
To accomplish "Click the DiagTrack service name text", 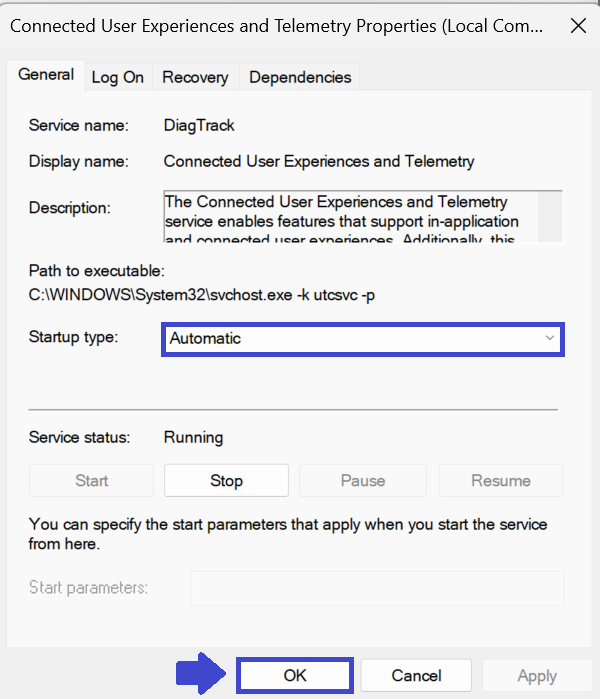I will pos(199,126).
